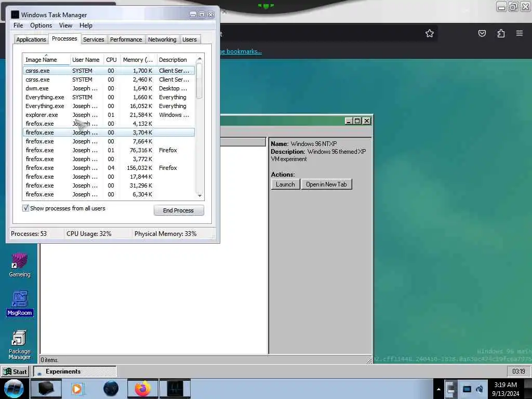532x399 pixels.
Task: Switch to the Applications tab
Action: (31, 39)
